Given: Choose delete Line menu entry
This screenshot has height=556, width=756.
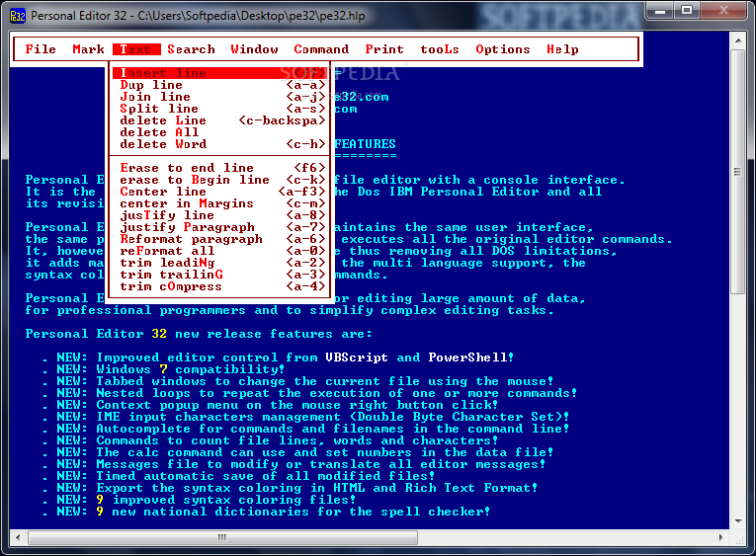Looking at the screenshot, I should 219,120.
